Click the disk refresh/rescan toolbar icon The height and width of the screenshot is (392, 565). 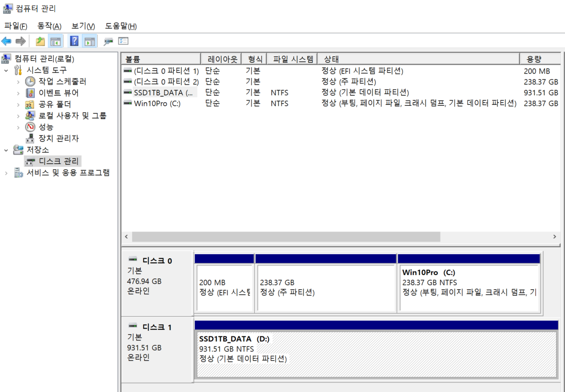point(108,42)
